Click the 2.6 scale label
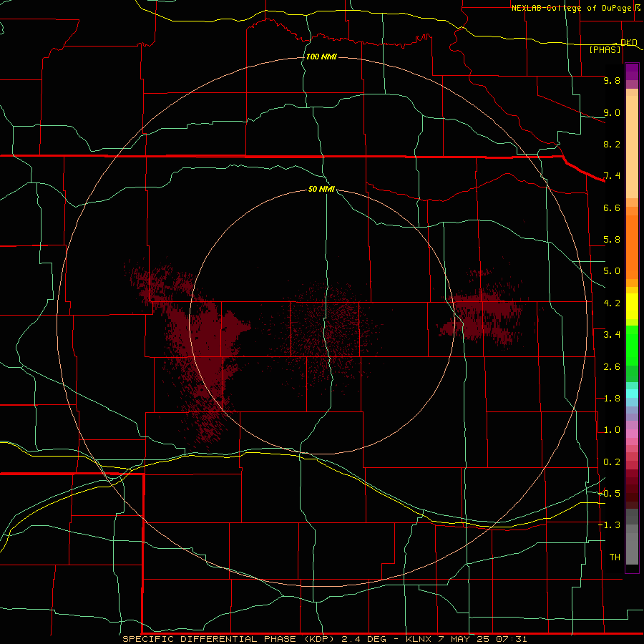This screenshot has width=644, height=644. 612,367
